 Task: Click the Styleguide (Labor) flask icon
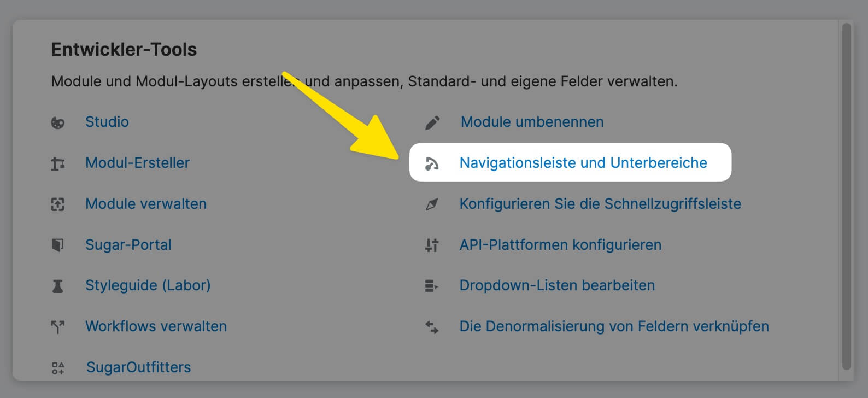(x=57, y=286)
